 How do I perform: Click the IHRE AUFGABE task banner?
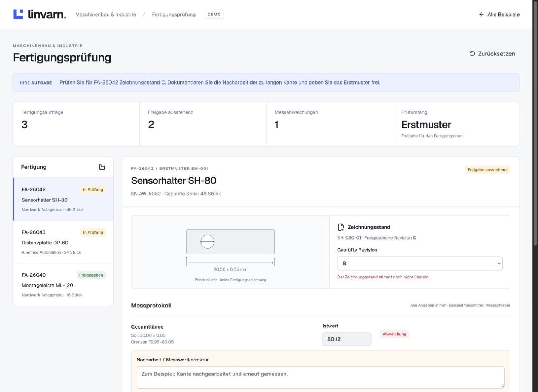(266, 83)
